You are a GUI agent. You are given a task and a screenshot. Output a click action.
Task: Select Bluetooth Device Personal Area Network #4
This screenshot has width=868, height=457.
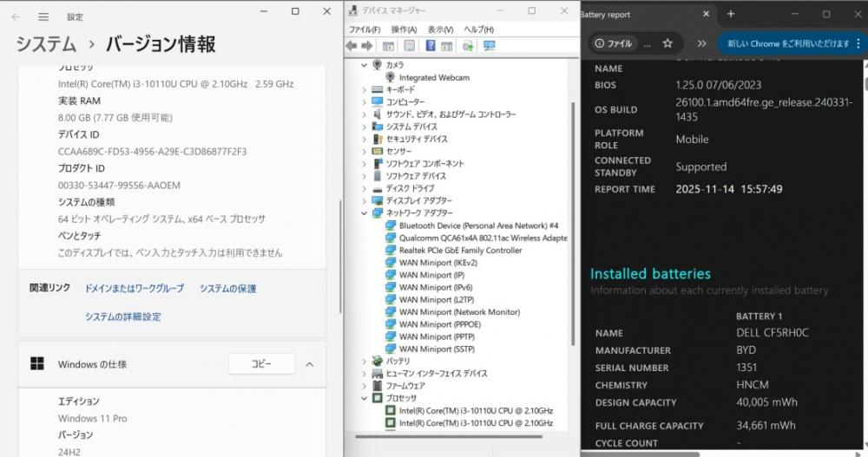471,225
